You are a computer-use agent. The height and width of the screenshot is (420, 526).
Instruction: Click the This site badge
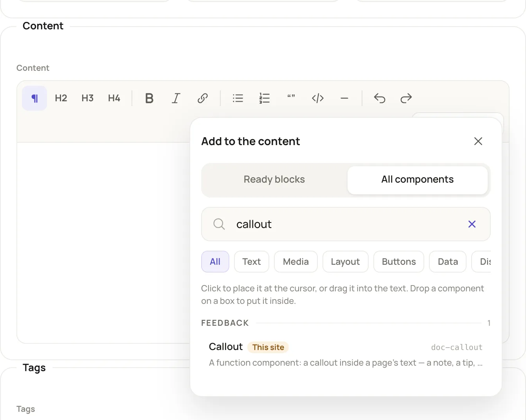tap(268, 347)
